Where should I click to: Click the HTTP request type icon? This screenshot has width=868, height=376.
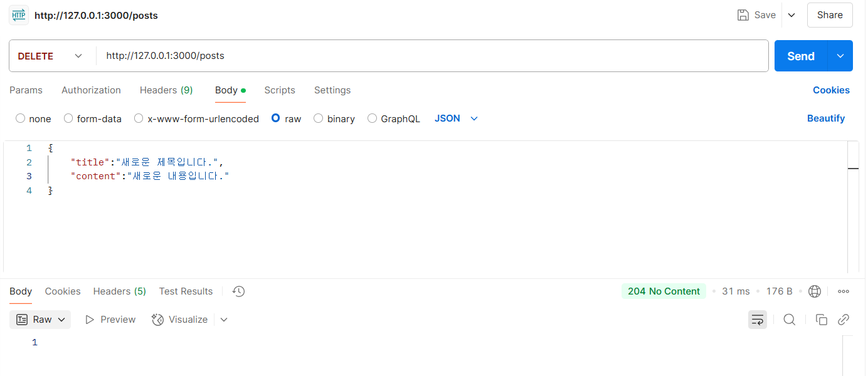point(18,15)
